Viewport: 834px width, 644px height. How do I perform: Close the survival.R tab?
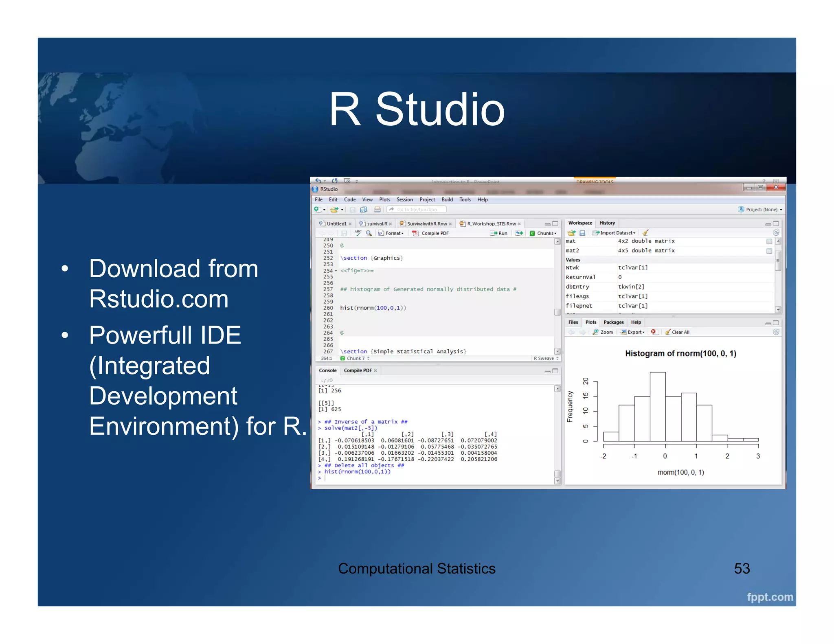390,223
